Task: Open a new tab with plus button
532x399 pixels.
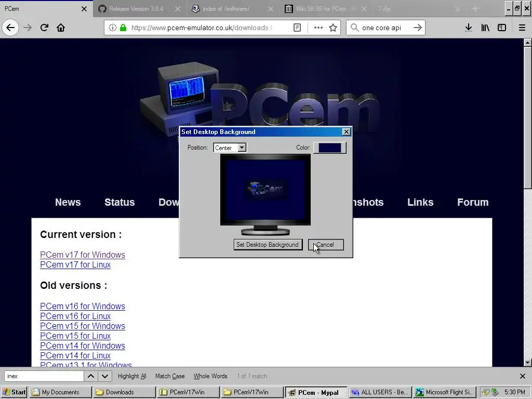Action: pos(475,9)
